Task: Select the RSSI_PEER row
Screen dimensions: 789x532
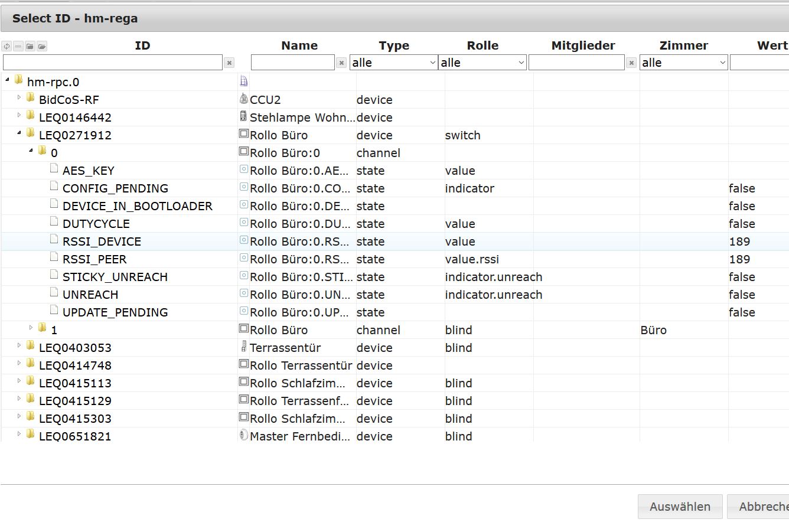Action: pos(394,259)
